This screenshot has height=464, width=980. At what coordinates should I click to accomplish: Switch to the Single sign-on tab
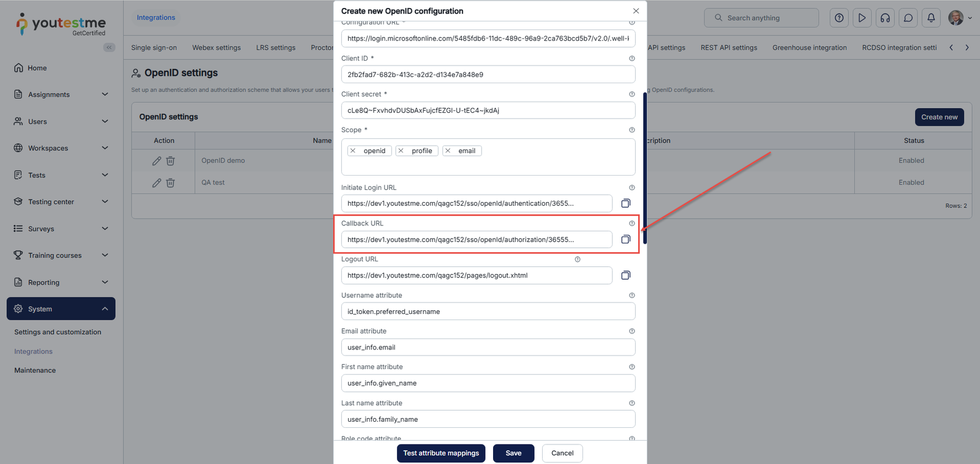point(154,48)
